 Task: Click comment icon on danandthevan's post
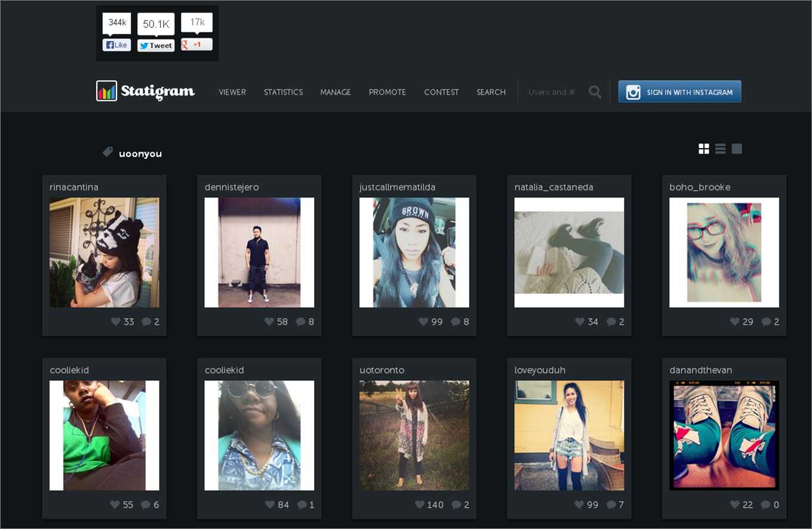766,505
